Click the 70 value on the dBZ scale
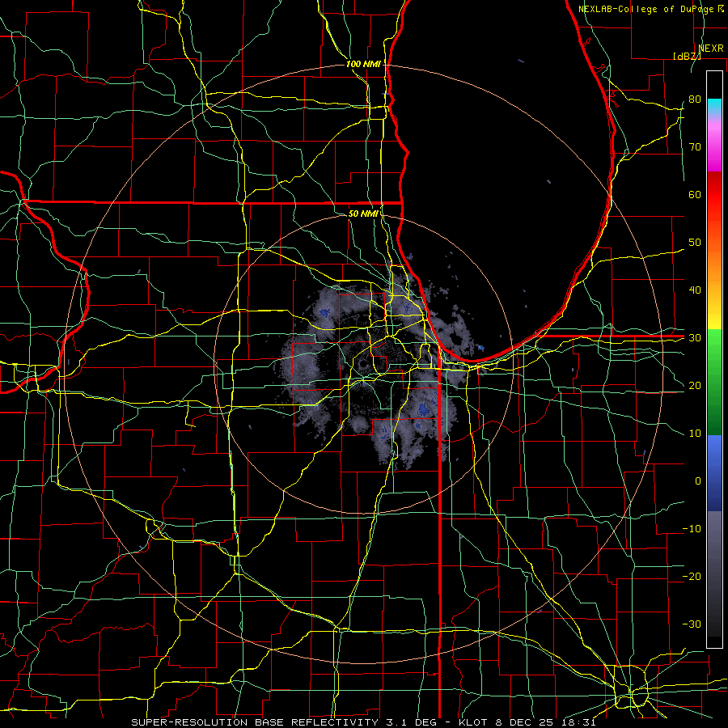Screen dimensions: 728x728 click(695, 146)
